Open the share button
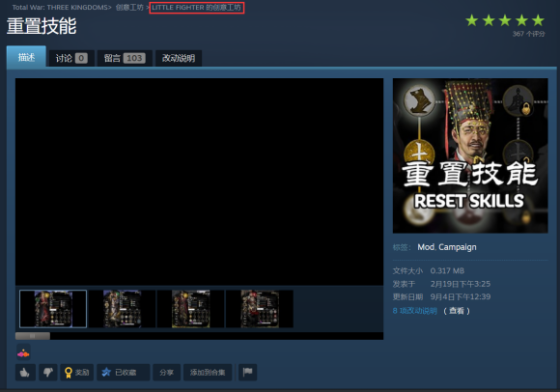 click(x=166, y=373)
